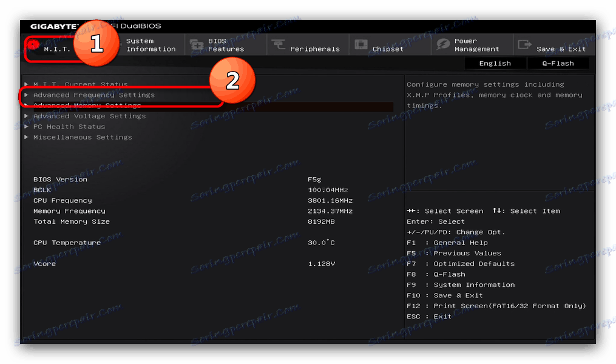Expand arrow beside M.I.T. Current Status
The width and height of the screenshot is (616, 364).
point(26,84)
